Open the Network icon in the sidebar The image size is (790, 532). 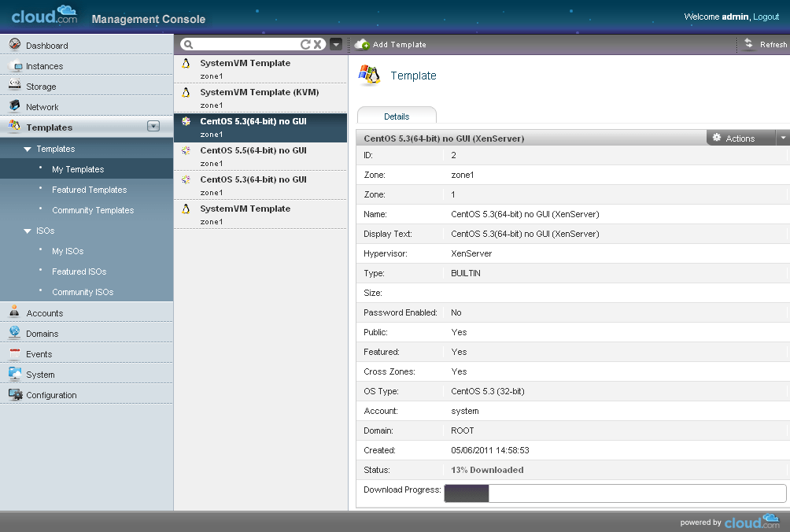tap(15, 105)
